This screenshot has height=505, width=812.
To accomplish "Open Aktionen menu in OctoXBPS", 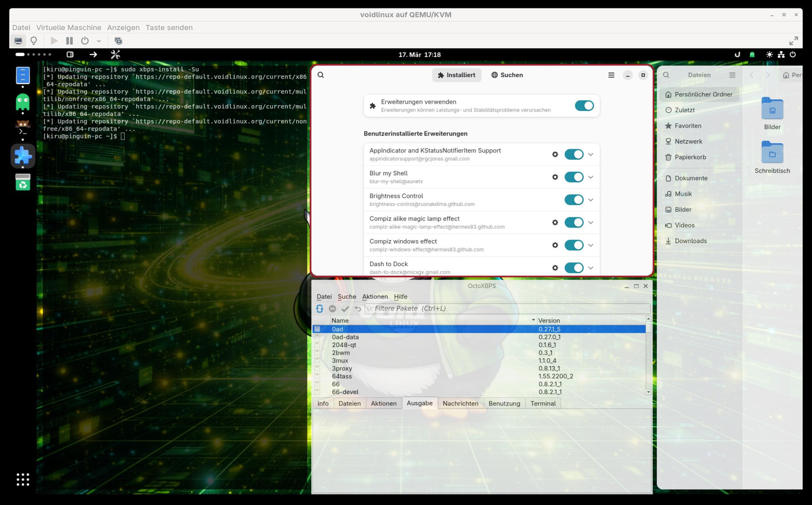I will (x=375, y=297).
